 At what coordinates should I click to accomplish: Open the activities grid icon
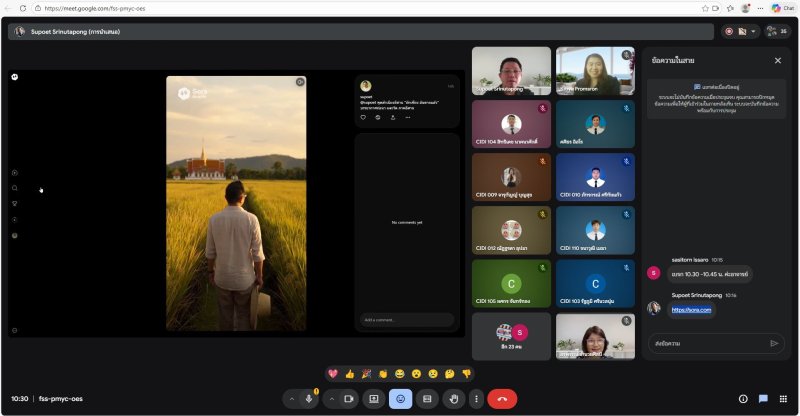point(783,398)
